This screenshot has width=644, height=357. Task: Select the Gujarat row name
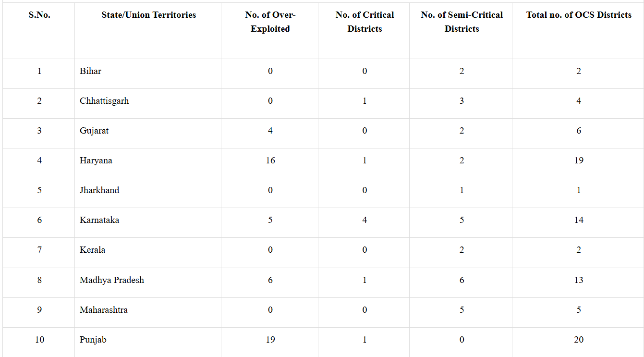click(94, 131)
